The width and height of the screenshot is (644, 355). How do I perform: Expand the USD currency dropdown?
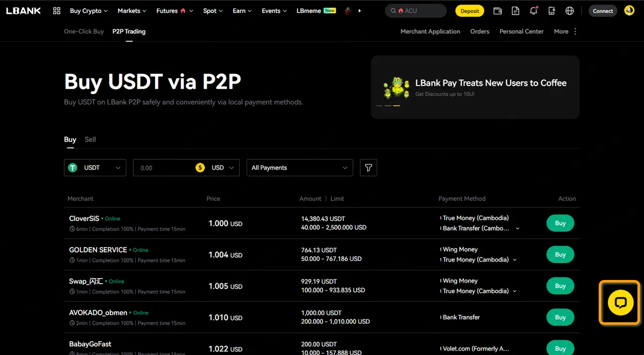click(223, 168)
